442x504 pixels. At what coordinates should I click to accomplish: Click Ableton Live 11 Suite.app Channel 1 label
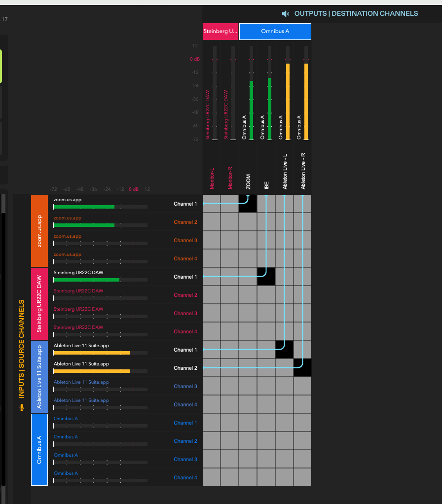pos(185,350)
